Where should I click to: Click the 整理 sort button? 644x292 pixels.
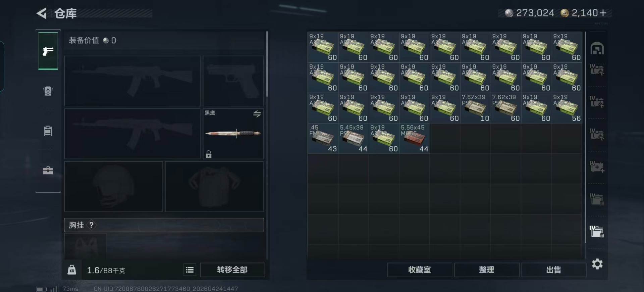486,270
